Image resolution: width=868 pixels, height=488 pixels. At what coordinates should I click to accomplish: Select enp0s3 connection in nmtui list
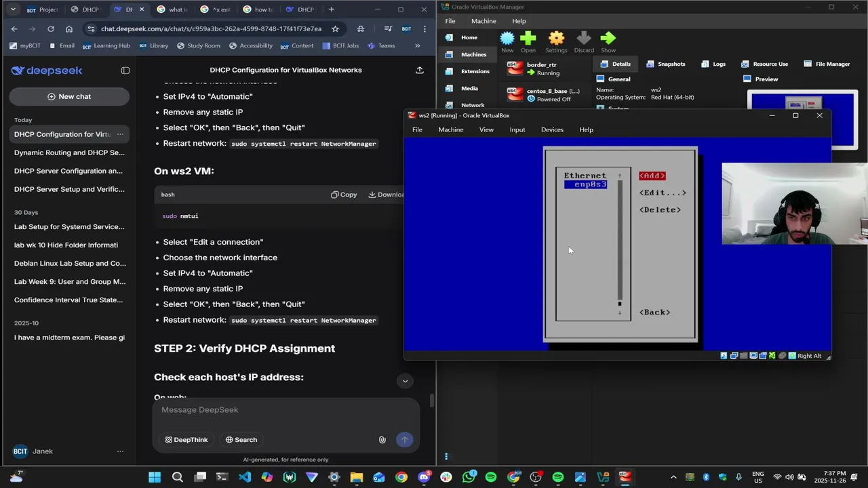point(586,184)
